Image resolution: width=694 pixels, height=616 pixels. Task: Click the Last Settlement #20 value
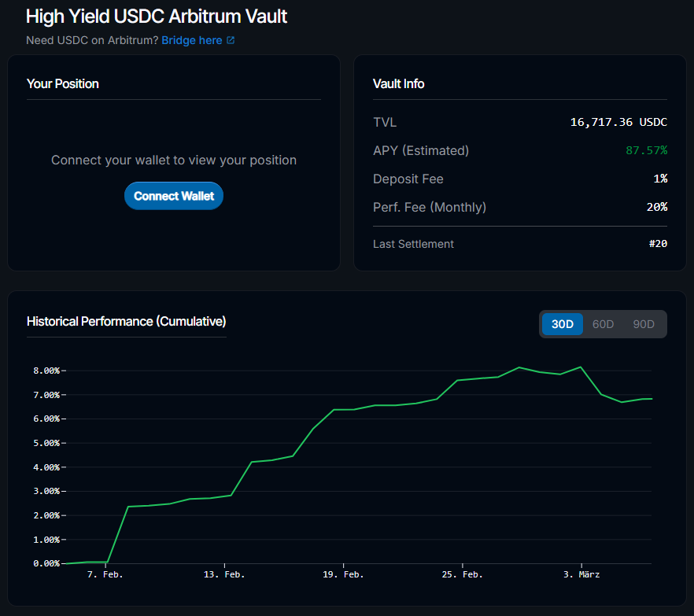click(x=658, y=244)
